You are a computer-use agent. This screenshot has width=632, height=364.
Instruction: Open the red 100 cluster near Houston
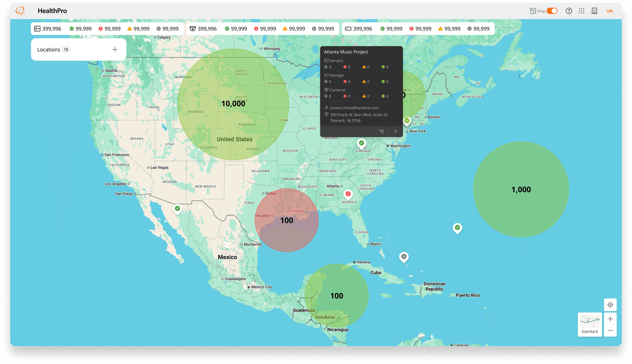(287, 220)
